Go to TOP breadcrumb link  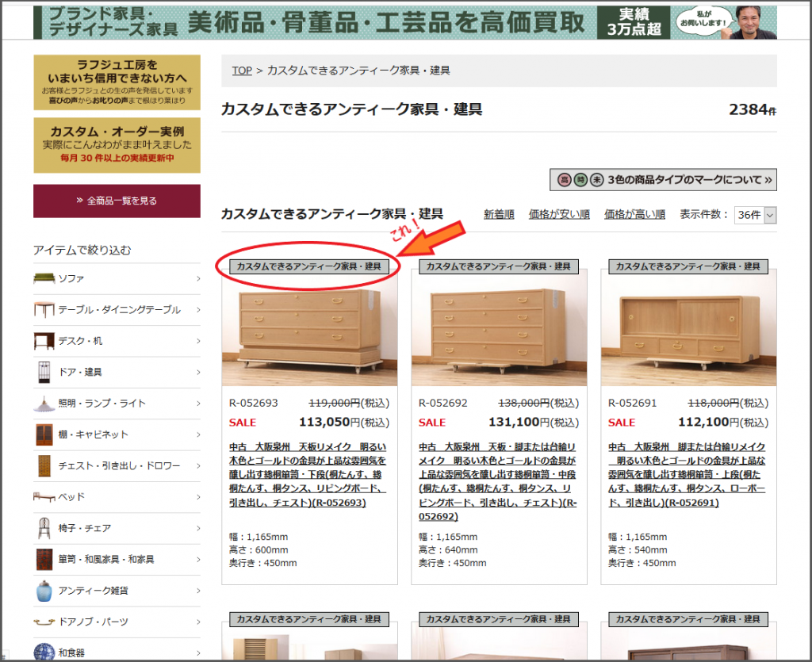tap(242, 71)
